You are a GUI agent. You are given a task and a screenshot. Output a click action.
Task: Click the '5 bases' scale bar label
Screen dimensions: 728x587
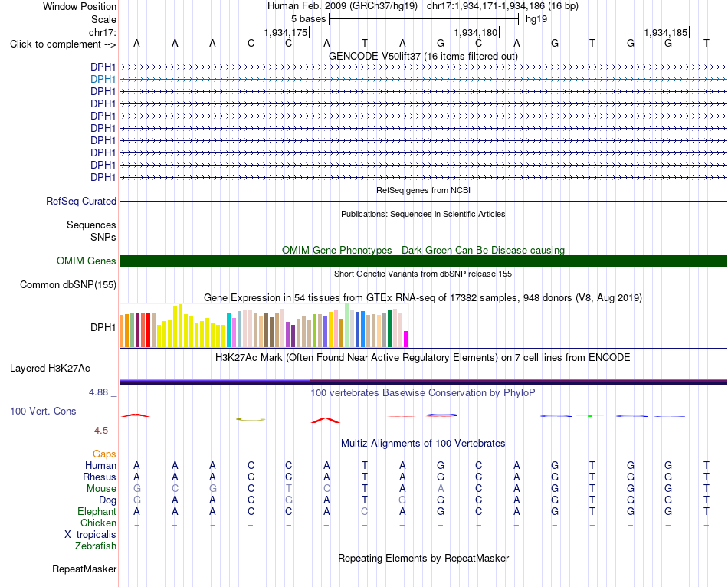pyautogui.click(x=308, y=19)
